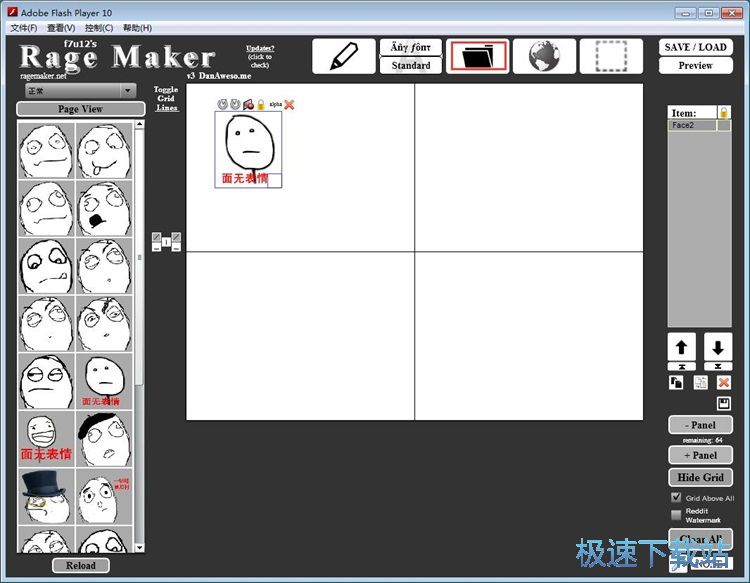Add a panel with + Panel button
The width and height of the screenshot is (750, 583).
[x=700, y=455]
